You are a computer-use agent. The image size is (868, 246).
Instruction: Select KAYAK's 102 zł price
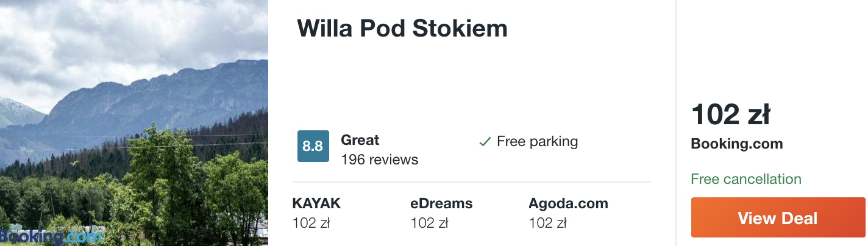[311, 223]
